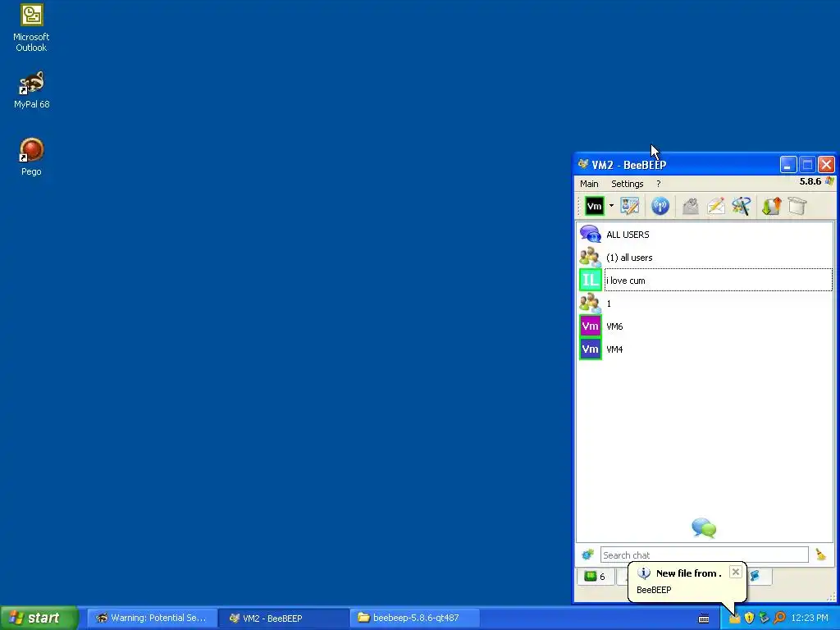Viewport: 840px width, 630px height.
Task: Select the group chat named 1
Action: click(705, 304)
